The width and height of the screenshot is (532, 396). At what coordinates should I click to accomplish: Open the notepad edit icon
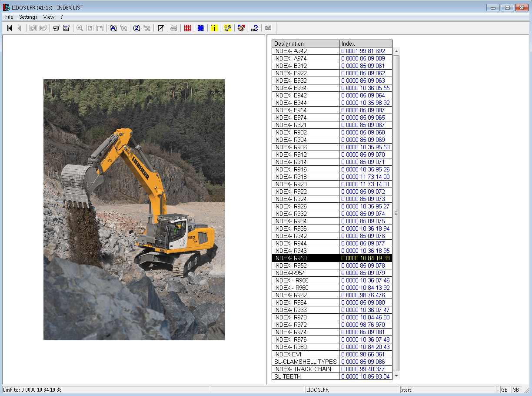(x=160, y=28)
